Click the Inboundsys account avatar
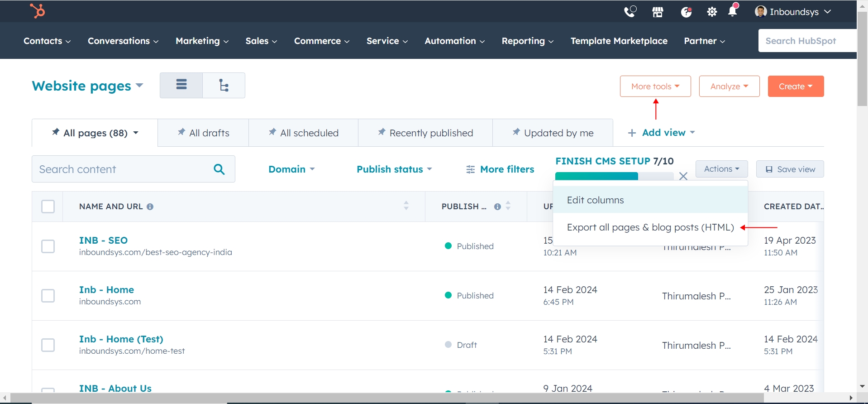 (760, 11)
